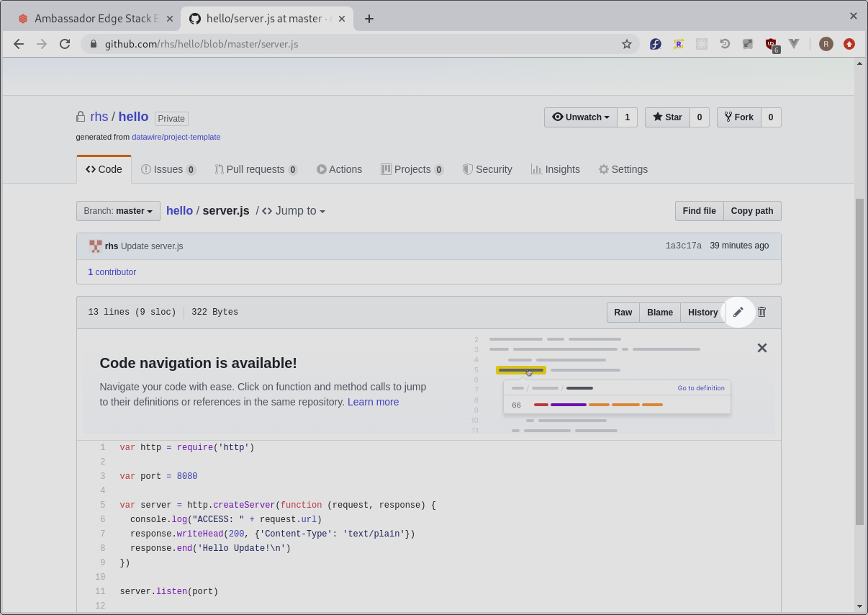
Task: Open the Actions tab
Action: 339,169
